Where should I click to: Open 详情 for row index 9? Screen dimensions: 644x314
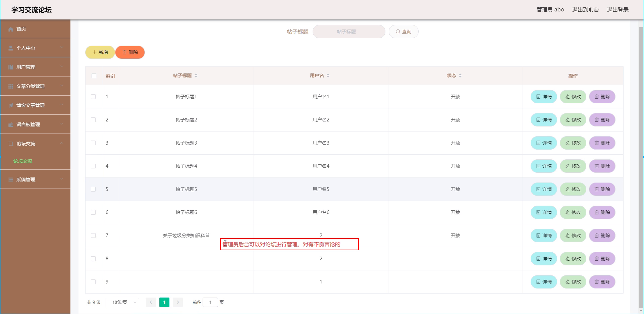544,282
